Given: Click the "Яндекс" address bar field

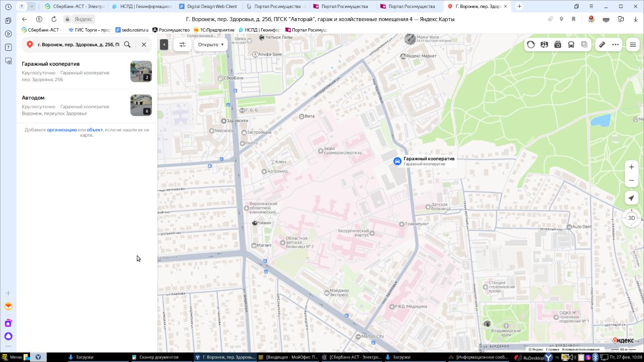Looking at the screenshot, I should (84, 19).
